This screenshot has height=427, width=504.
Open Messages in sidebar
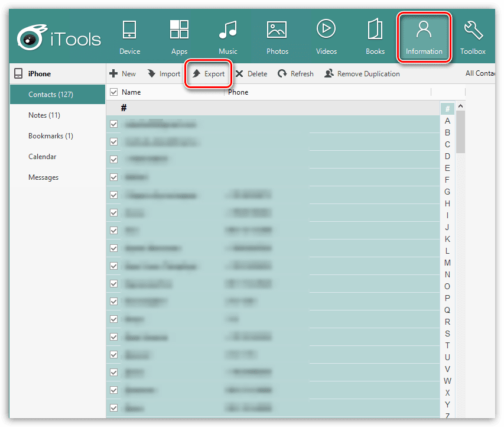pos(43,177)
